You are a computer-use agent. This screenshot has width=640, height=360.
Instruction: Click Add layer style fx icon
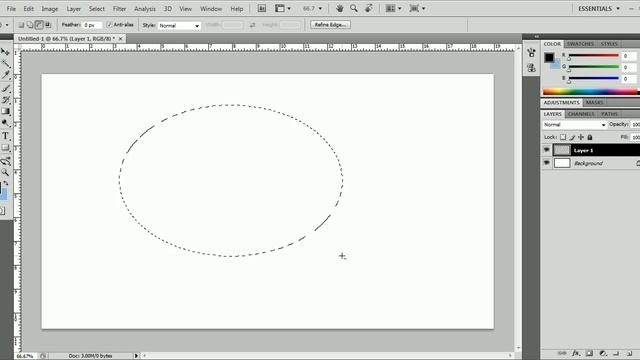point(576,353)
